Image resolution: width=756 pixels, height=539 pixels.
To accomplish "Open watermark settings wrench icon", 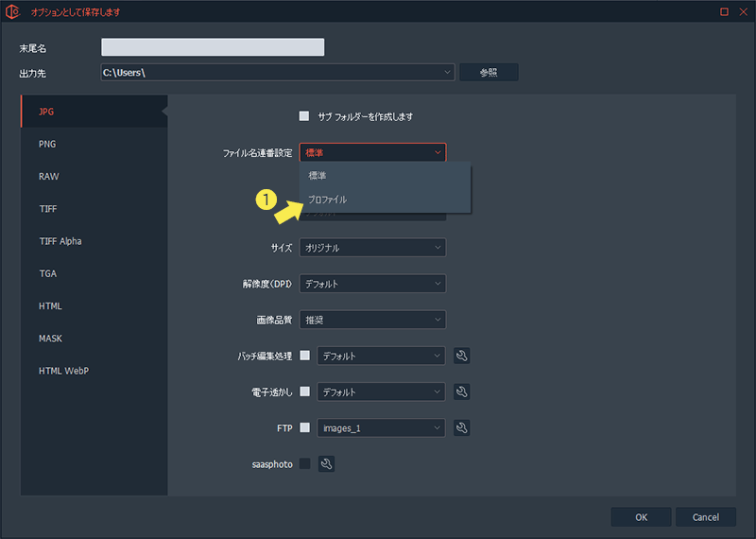I will pyautogui.click(x=462, y=391).
